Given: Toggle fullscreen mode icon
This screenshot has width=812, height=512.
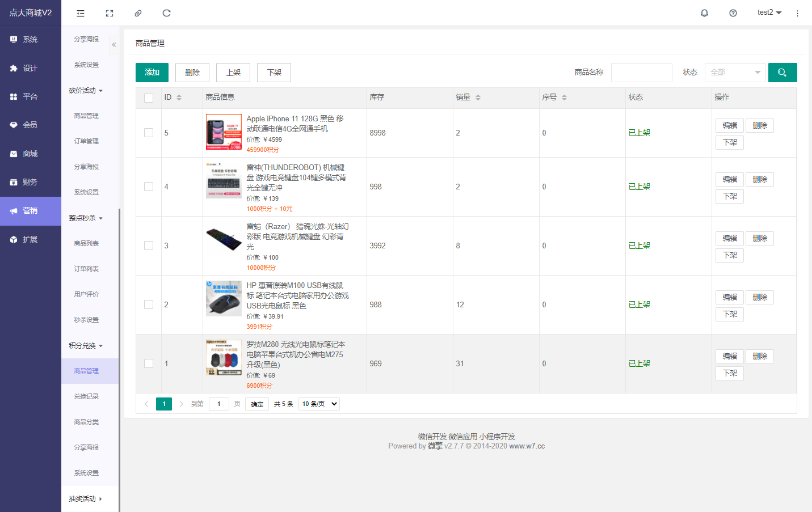Looking at the screenshot, I should point(110,13).
